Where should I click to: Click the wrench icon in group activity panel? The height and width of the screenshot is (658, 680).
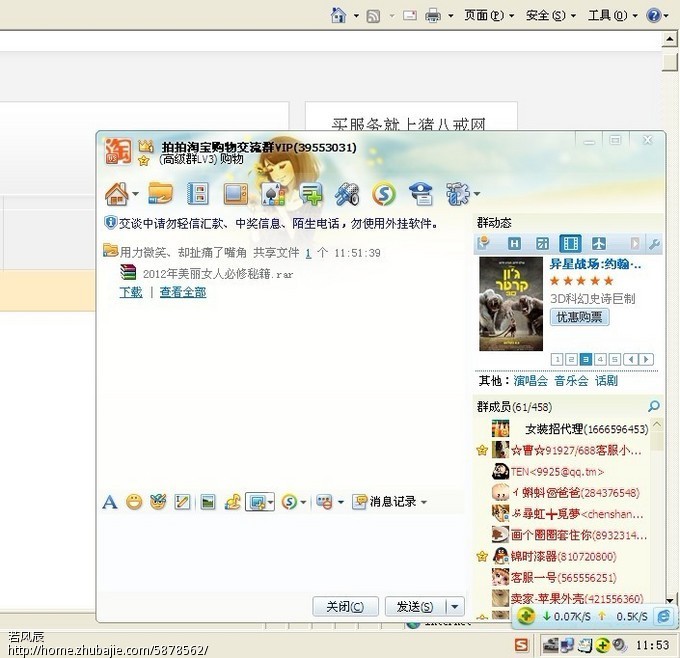(654, 244)
